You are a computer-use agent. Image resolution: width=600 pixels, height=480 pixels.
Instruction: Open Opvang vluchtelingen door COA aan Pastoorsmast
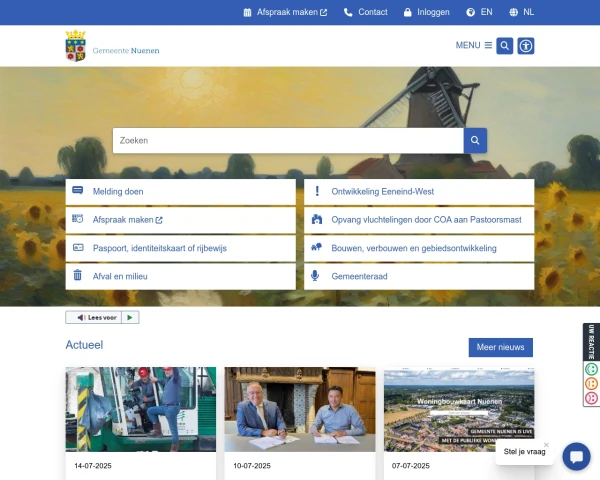click(419, 220)
